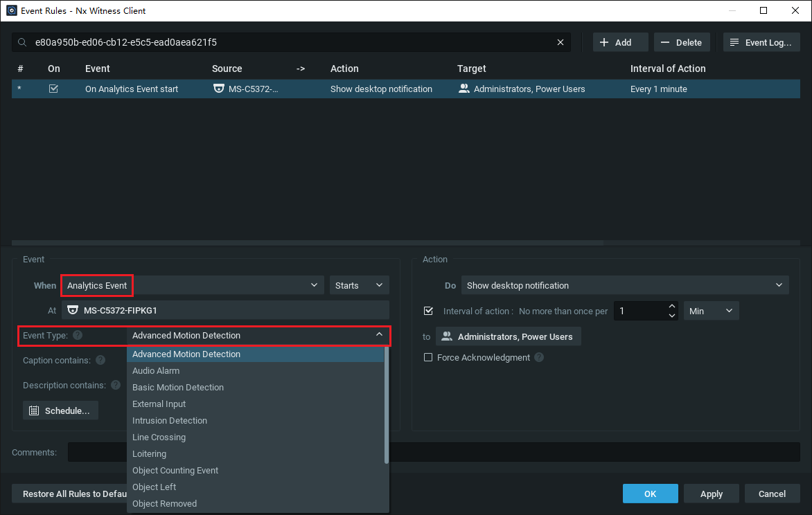Image resolution: width=812 pixels, height=515 pixels.
Task: Choose Object Counting Event type
Action: tap(256, 470)
